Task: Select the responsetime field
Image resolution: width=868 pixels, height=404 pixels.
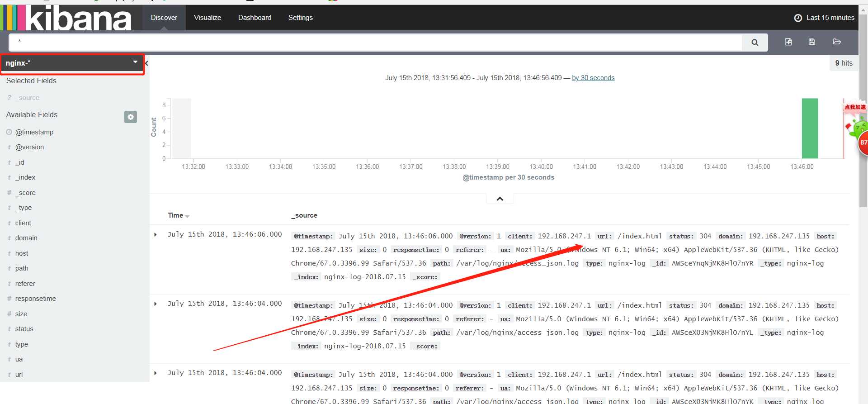Action: [x=36, y=299]
